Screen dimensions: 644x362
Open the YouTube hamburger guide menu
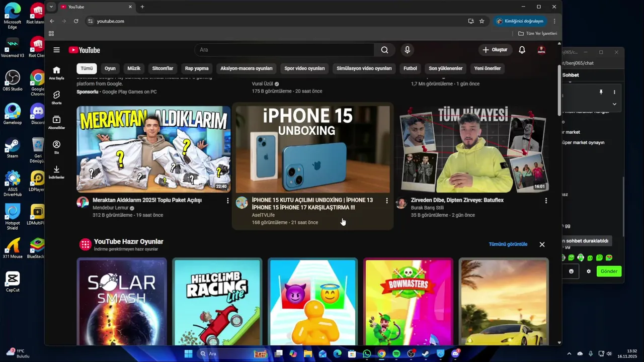(x=56, y=50)
